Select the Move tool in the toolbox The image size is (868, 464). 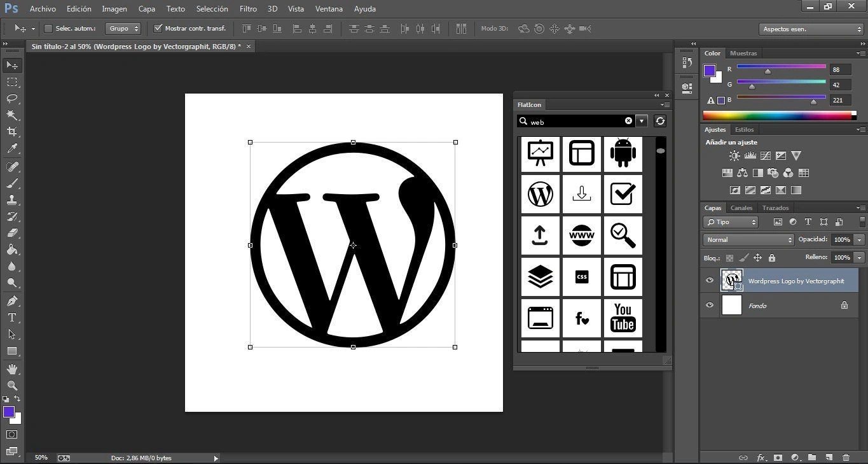[x=12, y=66]
